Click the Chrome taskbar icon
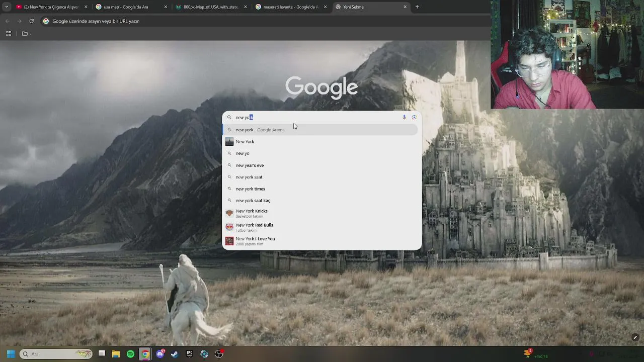Screen dimensions: 644x362 (145, 354)
